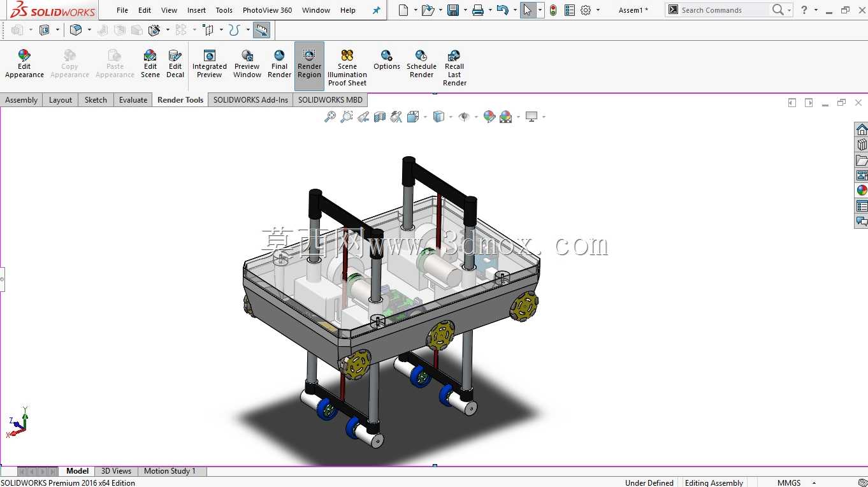Expand Open file dropdown arrow
This screenshot has width=868, height=487.
440,10
